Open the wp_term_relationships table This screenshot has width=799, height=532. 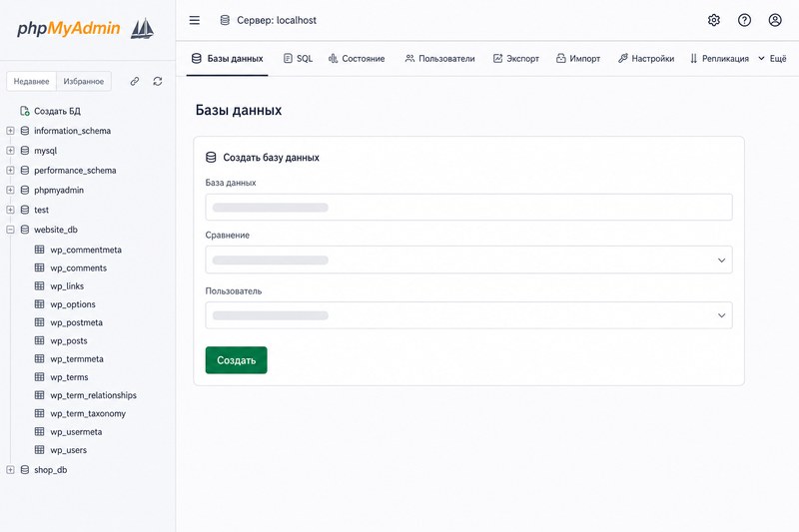tap(93, 395)
